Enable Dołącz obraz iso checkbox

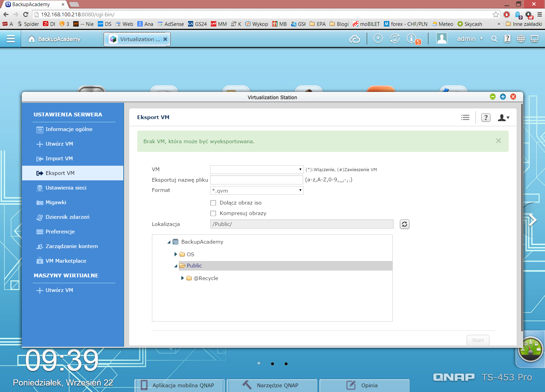(213, 203)
